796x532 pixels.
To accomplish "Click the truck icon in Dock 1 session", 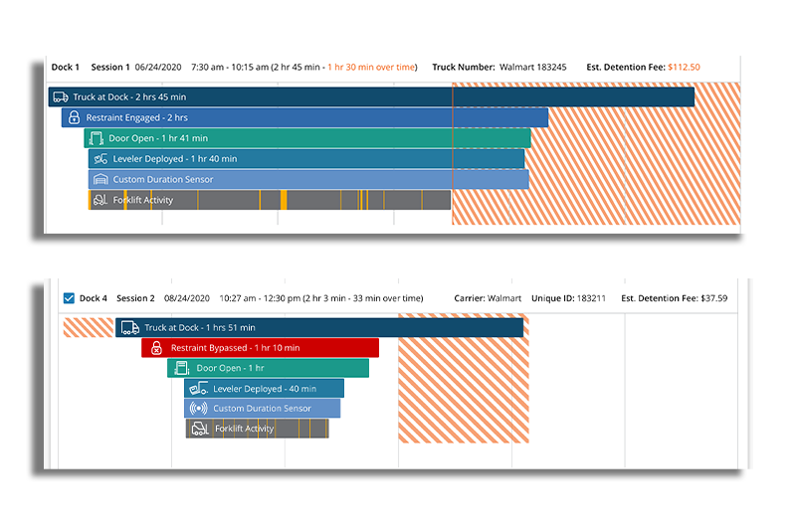I will [x=60, y=97].
